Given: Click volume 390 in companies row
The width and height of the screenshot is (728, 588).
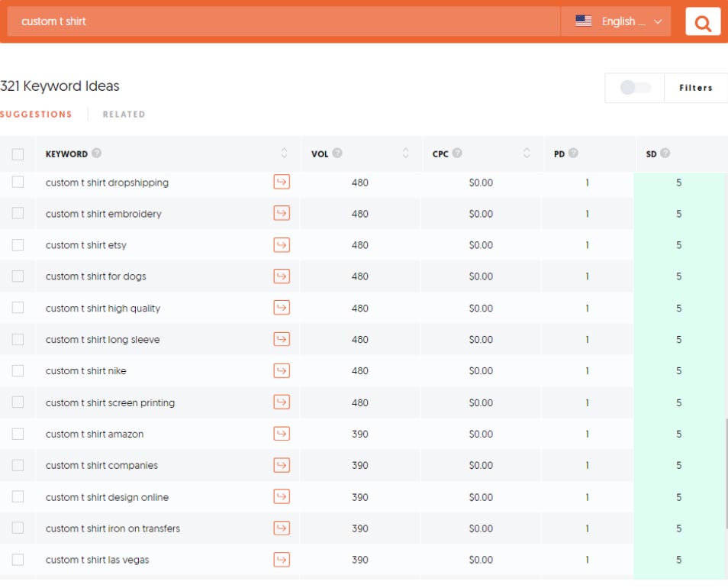Looking at the screenshot, I should (x=360, y=465).
